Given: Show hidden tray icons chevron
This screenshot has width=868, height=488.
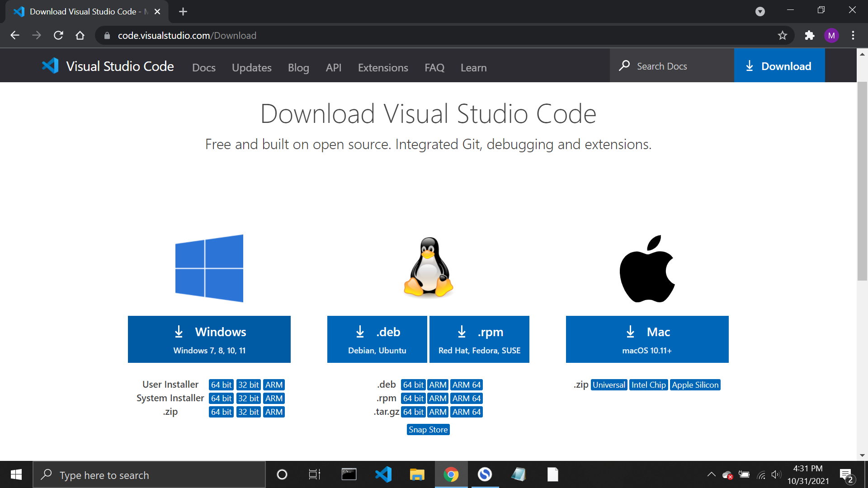Looking at the screenshot, I should (x=711, y=474).
